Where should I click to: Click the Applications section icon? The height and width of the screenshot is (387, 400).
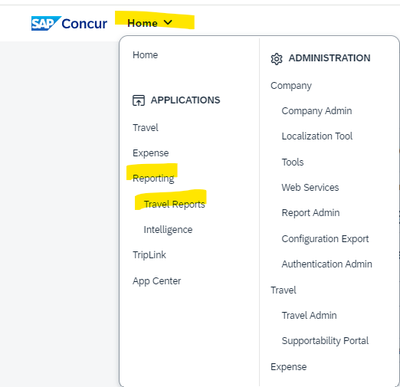pyautogui.click(x=139, y=100)
